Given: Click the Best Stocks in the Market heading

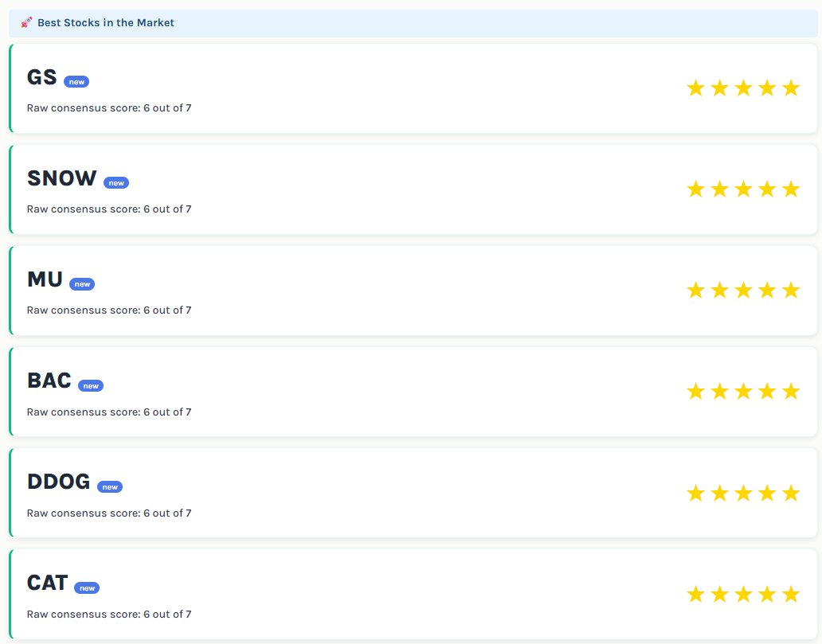Looking at the screenshot, I should click(106, 22).
